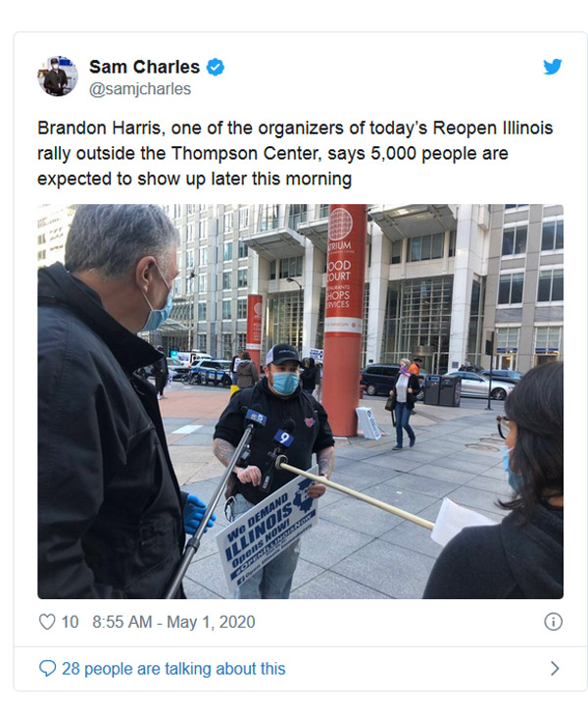Visit the @samjcharles handle link

pyautogui.click(x=140, y=89)
